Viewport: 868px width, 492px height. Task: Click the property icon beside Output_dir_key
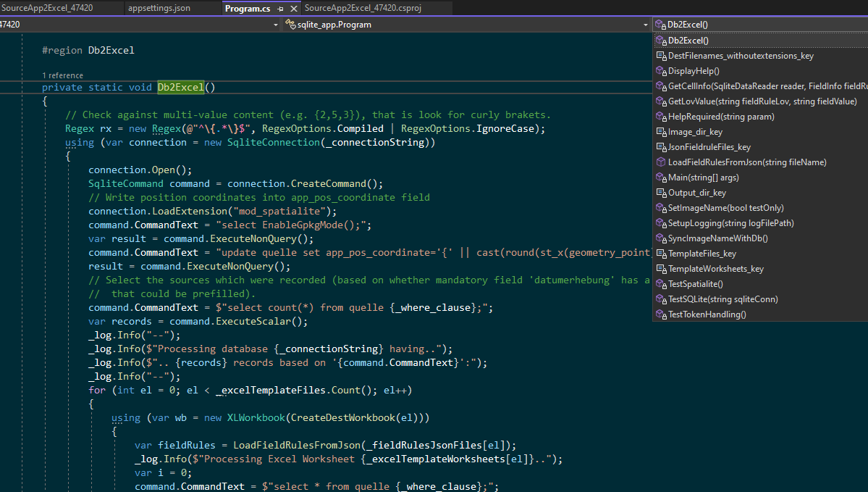pos(660,193)
